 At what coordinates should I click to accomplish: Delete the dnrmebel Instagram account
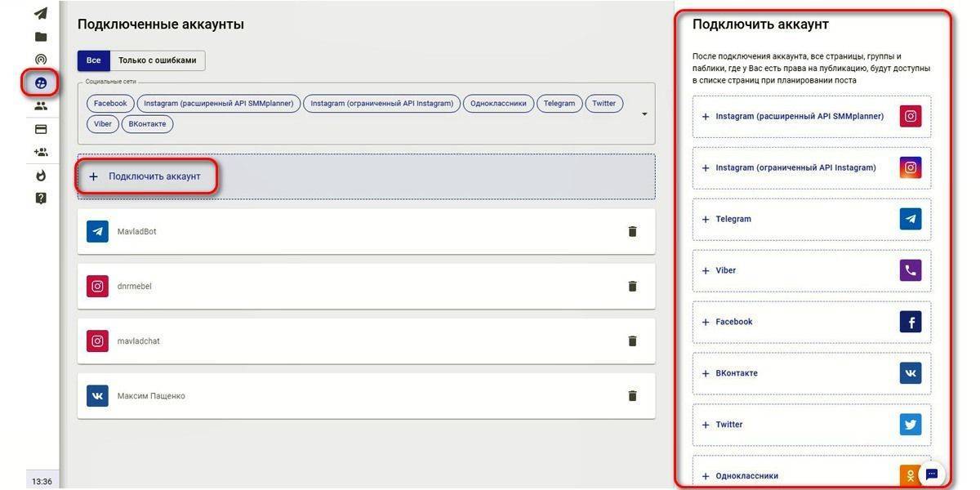click(632, 287)
